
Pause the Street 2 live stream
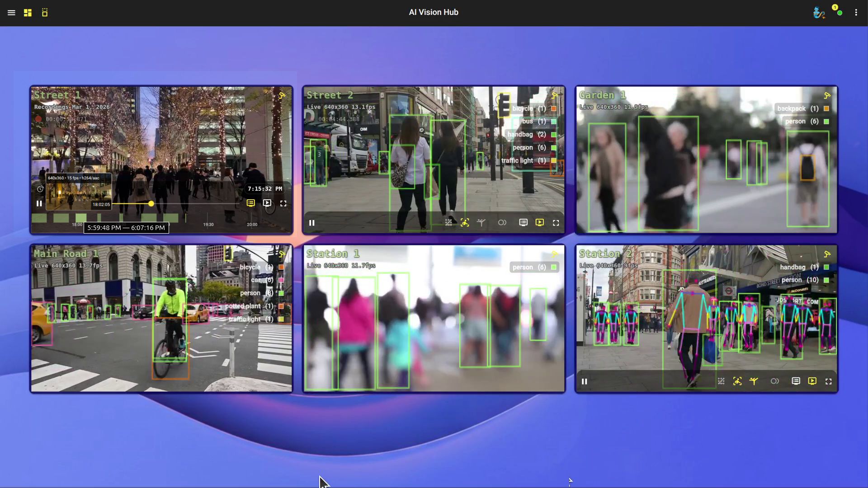click(x=312, y=223)
